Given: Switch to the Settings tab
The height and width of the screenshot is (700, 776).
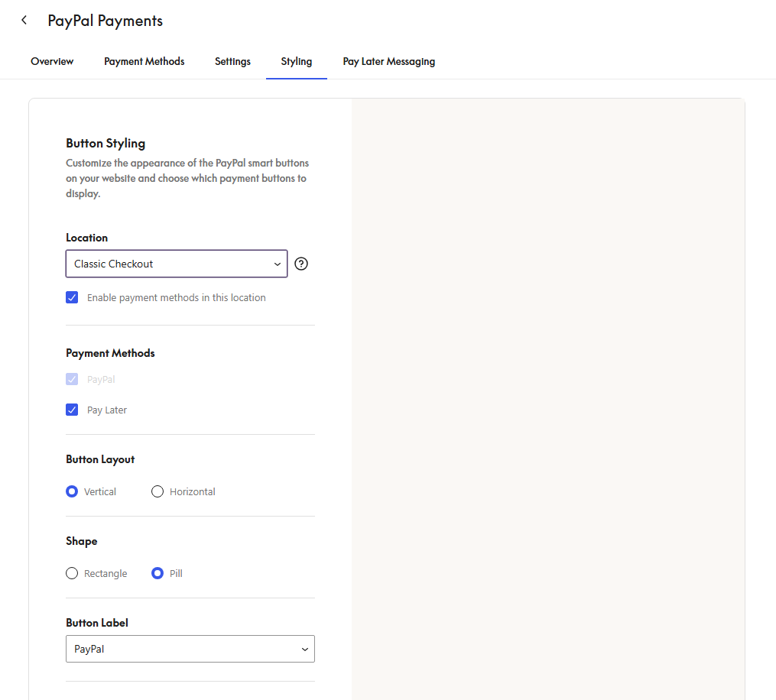Looking at the screenshot, I should pyautogui.click(x=232, y=61).
